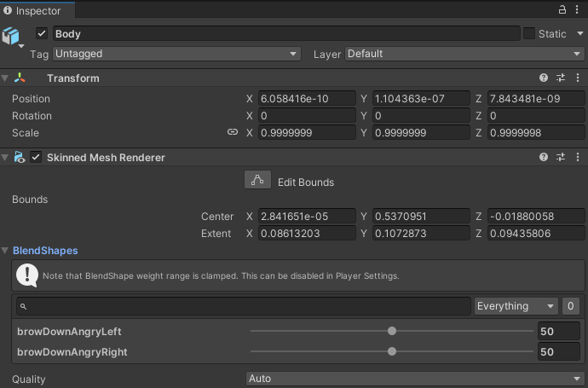Screen dimensions: 588x388
Task: Click the Bounds Extent X field
Action: [x=307, y=233]
